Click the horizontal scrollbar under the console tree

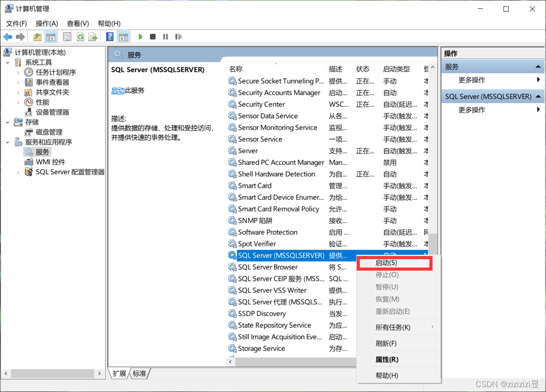pos(53,373)
